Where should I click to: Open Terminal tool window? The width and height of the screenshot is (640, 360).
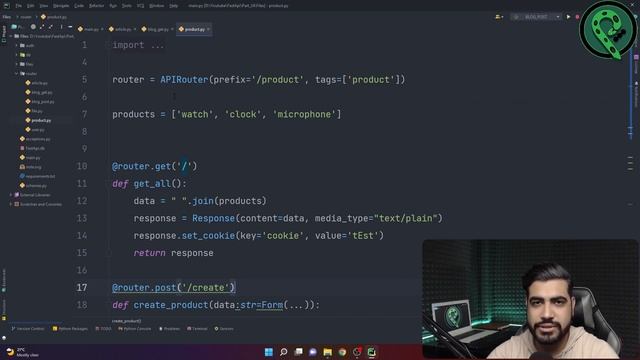pyautogui.click(x=198, y=329)
